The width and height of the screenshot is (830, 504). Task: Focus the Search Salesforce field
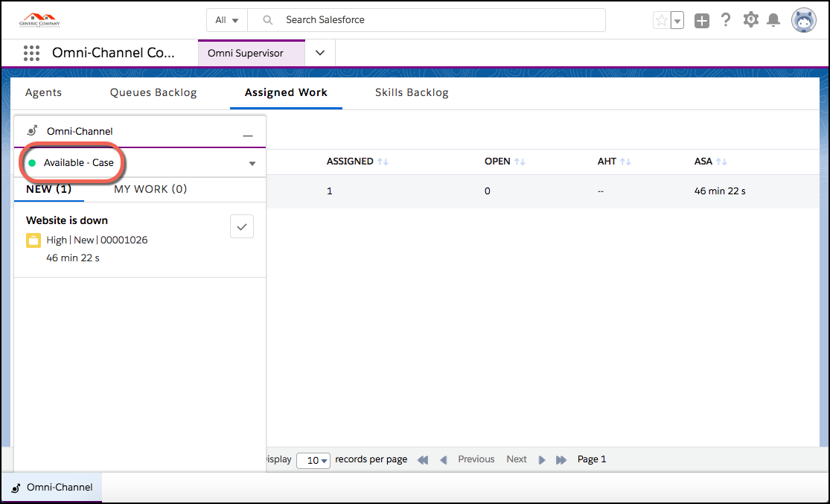427,20
